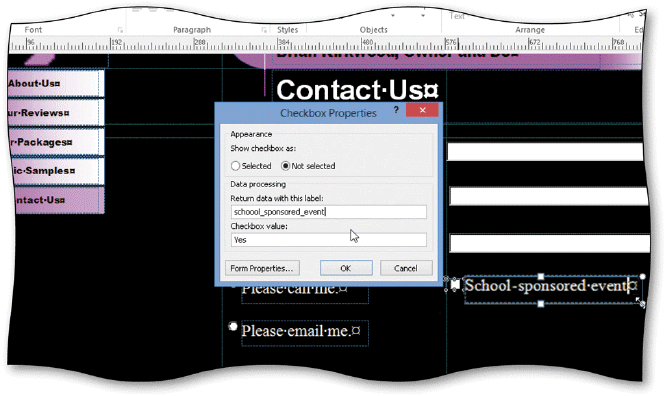Image resolution: width=665 pixels, height=396 pixels.
Task: Open the Packages navigation button
Action: click(56, 142)
